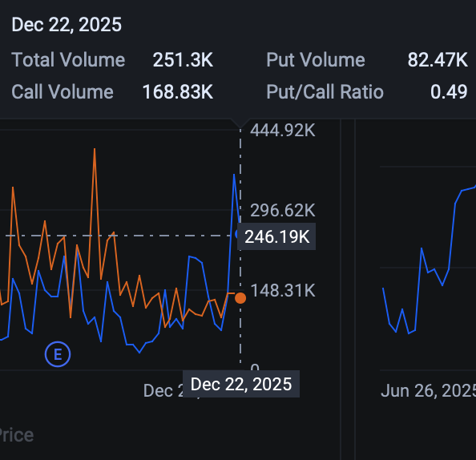
Task: Click the 'Dec 22, 2025' crosshair date label
Action: pos(241,384)
